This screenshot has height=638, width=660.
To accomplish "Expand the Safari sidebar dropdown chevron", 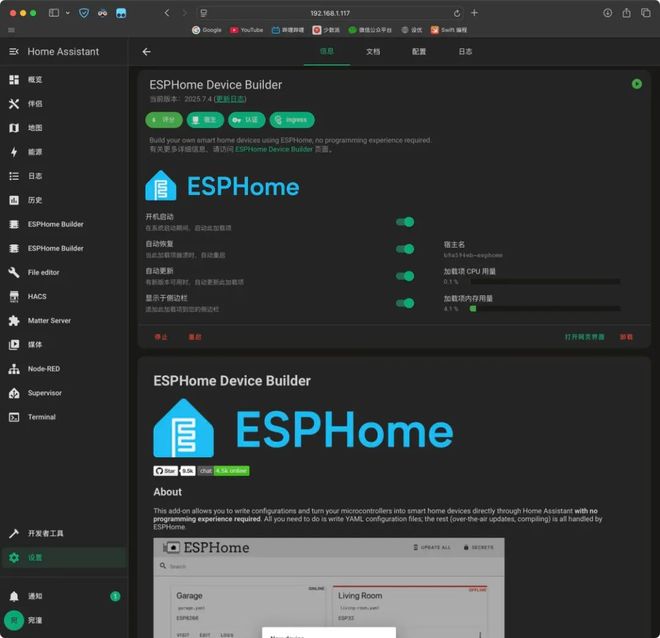I will pyautogui.click(x=68, y=13).
